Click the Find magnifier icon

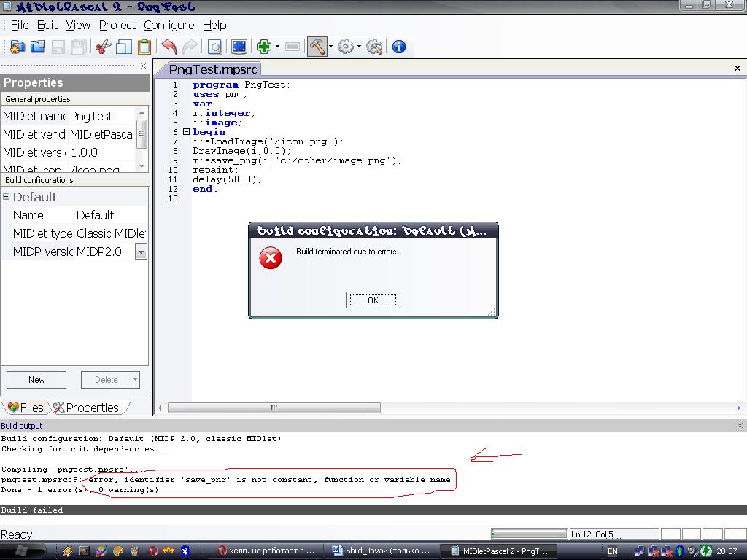215,47
